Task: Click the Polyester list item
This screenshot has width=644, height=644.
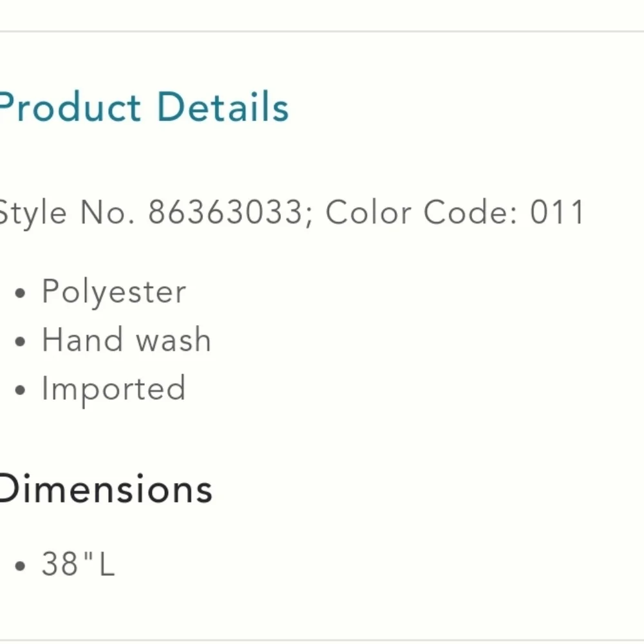Action: tap(114, 292)
